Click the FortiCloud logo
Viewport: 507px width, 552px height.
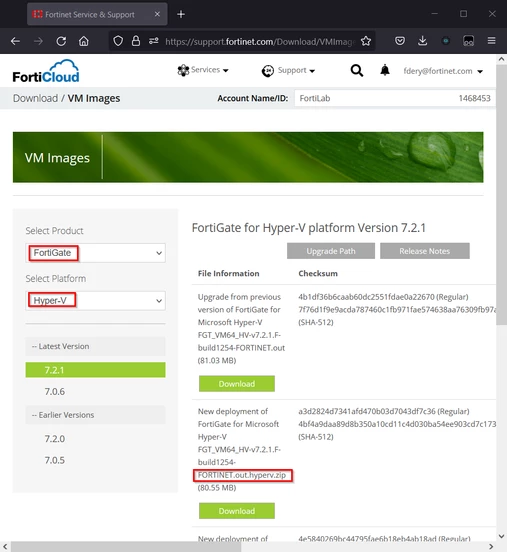pos(46,71)
